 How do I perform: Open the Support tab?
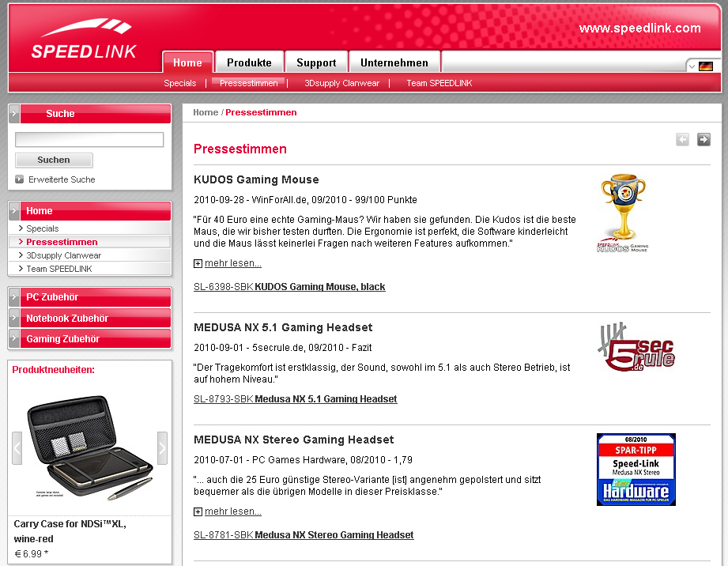[316, 62]
